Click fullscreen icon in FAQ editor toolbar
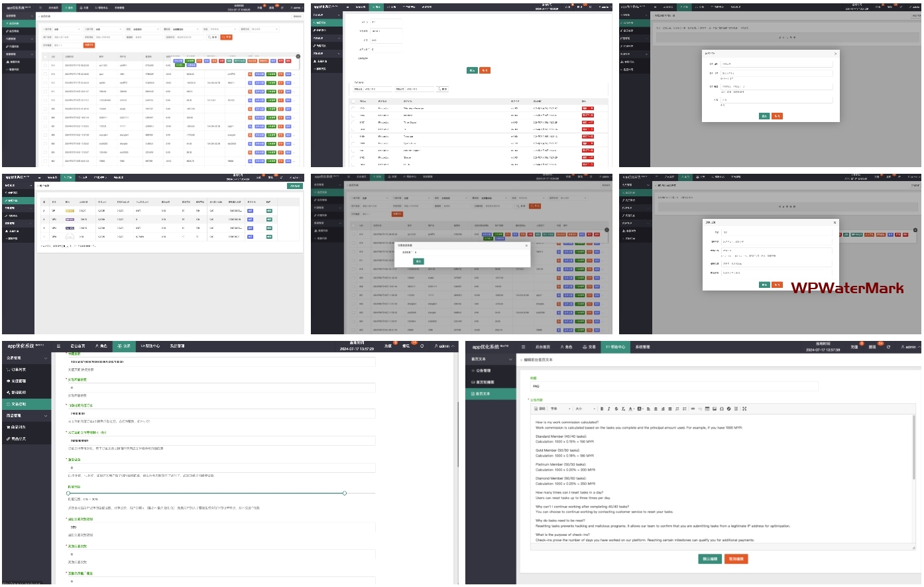The image size is (924, 587). (744, 409)
